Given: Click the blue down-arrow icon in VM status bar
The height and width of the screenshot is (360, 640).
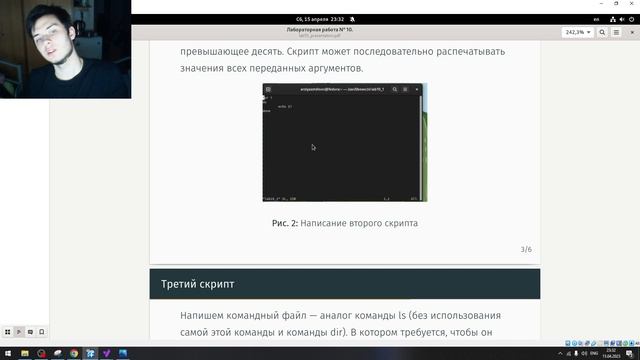Looking at the screenshot, I should click(x=631, y=344).
